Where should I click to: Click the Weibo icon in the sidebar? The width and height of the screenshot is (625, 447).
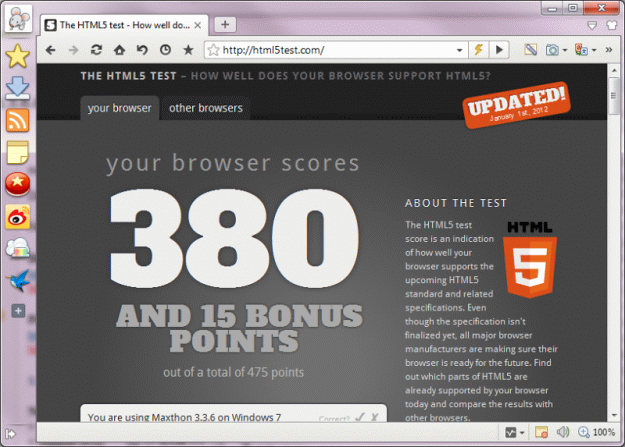tap(18, 216)
